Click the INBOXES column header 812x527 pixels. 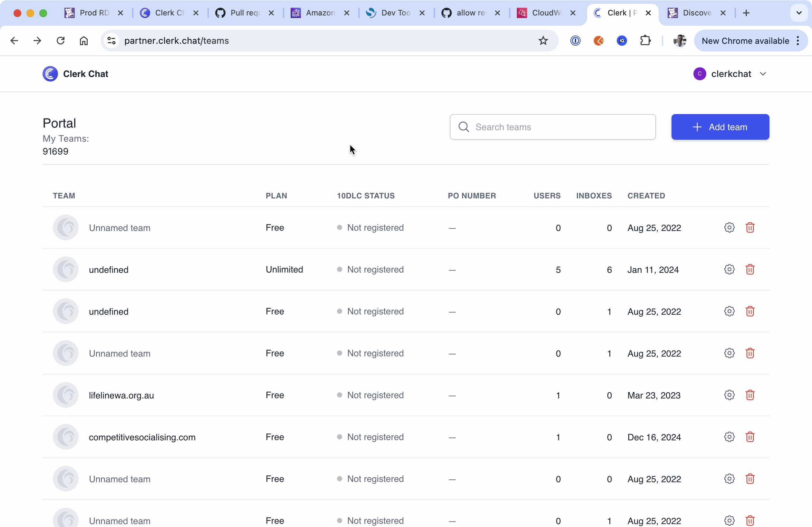(594, 196)
